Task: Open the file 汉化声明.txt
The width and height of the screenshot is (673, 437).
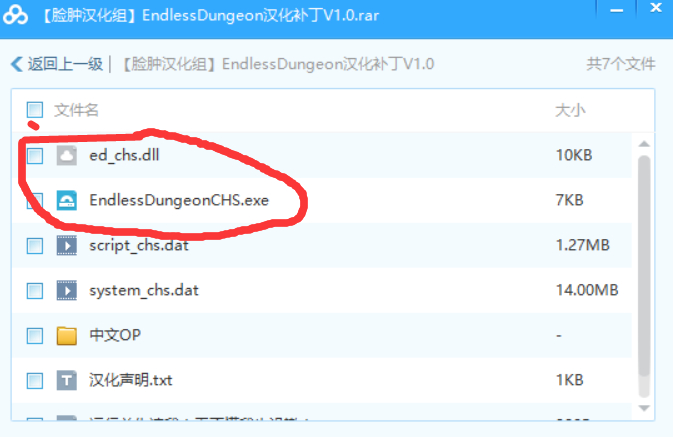Action: pyautogui.click(x=130, y=380)
